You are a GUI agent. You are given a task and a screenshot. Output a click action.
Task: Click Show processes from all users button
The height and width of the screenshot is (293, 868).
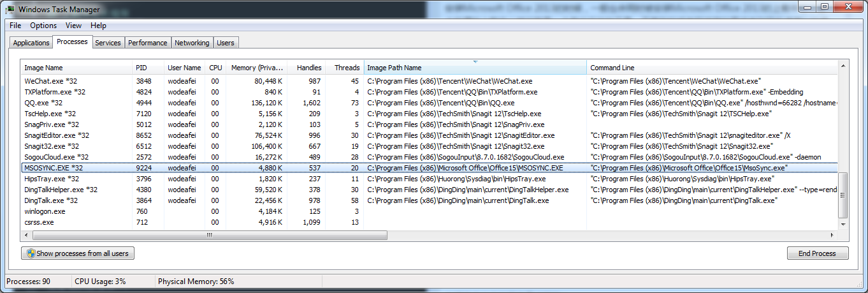pyautogui.click(x=78, y=253)
